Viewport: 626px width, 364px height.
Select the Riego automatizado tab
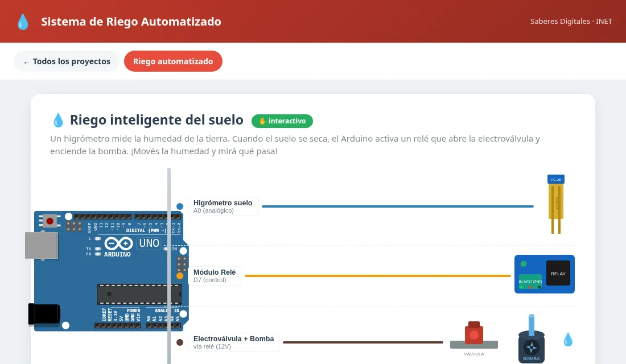coord(173,61)
